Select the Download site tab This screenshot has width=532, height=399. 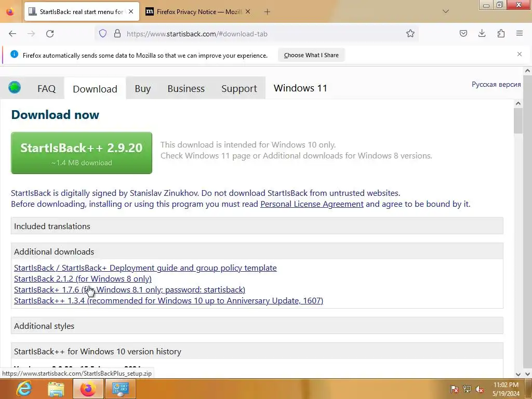coord(95,88)
